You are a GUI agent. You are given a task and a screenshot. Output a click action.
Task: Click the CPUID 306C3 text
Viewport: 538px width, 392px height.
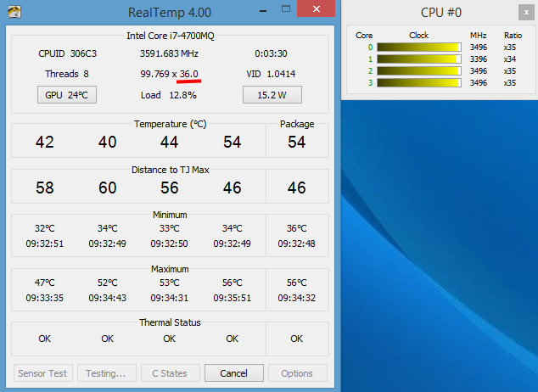click(x=68, y=53)
